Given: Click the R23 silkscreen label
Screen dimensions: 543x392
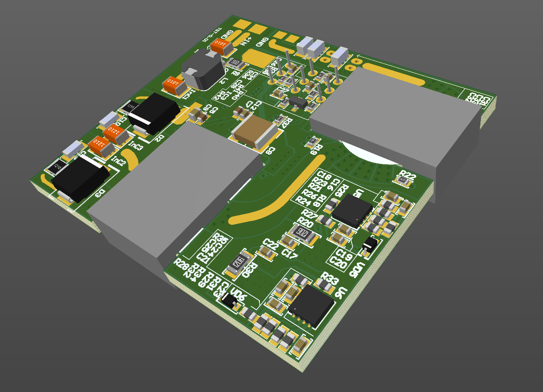Looking at the screenshot, I should (x=319, y=181).
